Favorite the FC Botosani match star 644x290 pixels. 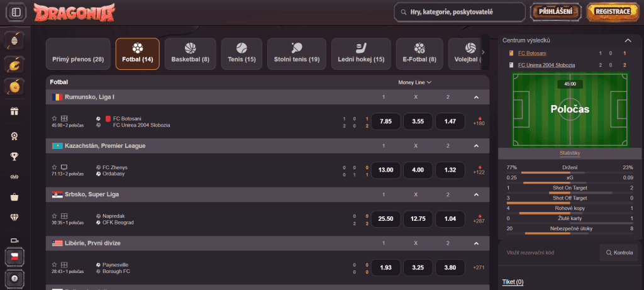[55, 118]
